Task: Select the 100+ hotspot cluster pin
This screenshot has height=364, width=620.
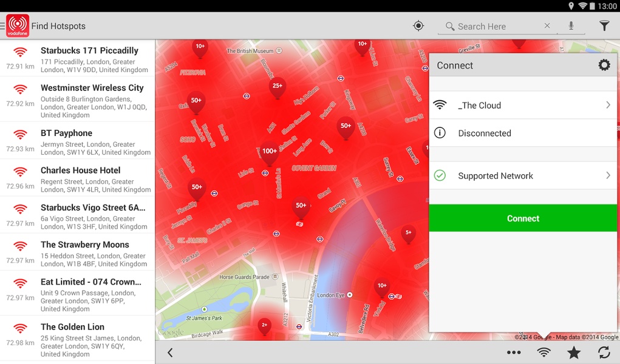Action: tap(269, 153)
